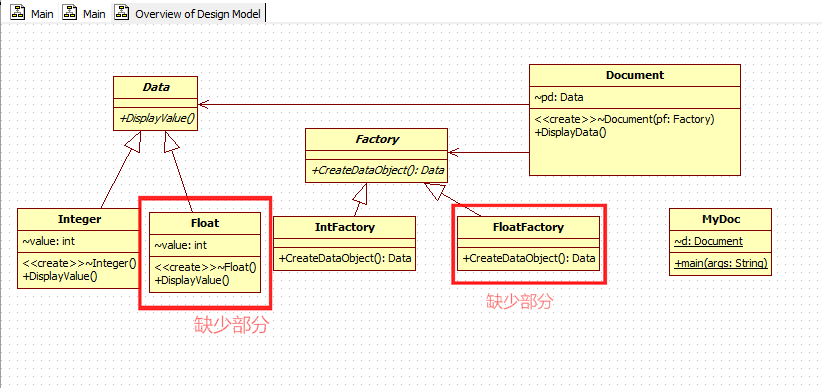Select +CreateDataObject(): Data in Factory class
The height and width of the screenshot is (388, 822).
(378, 170)
